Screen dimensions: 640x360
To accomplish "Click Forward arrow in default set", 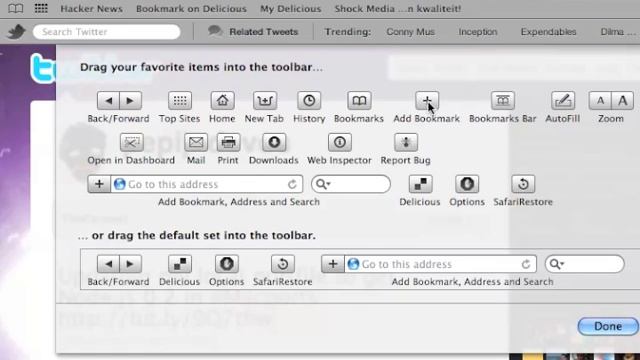I will click(130, 264).
